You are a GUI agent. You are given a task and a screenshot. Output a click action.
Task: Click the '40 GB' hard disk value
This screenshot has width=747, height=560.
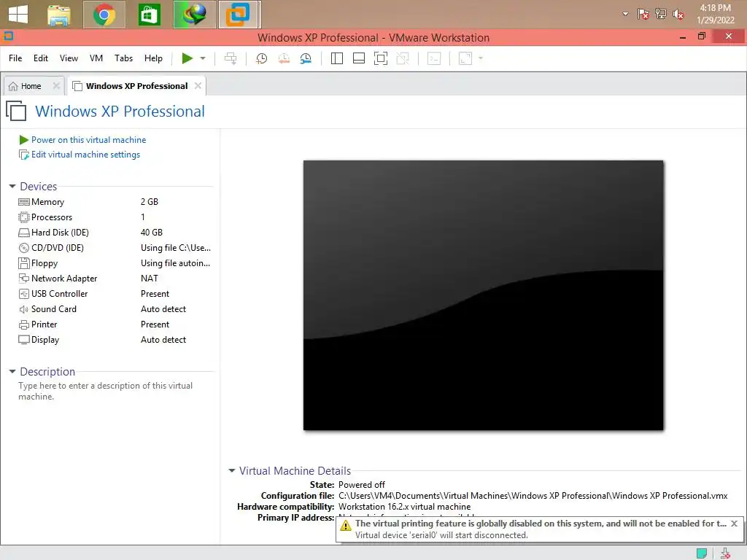pyautogui.click(x=152, y=233)
